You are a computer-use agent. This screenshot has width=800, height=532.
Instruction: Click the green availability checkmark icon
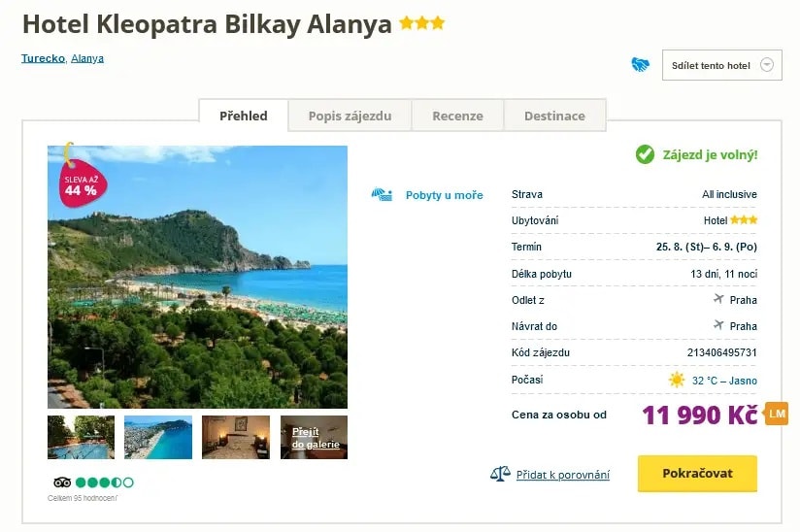(x=645, y=154)
